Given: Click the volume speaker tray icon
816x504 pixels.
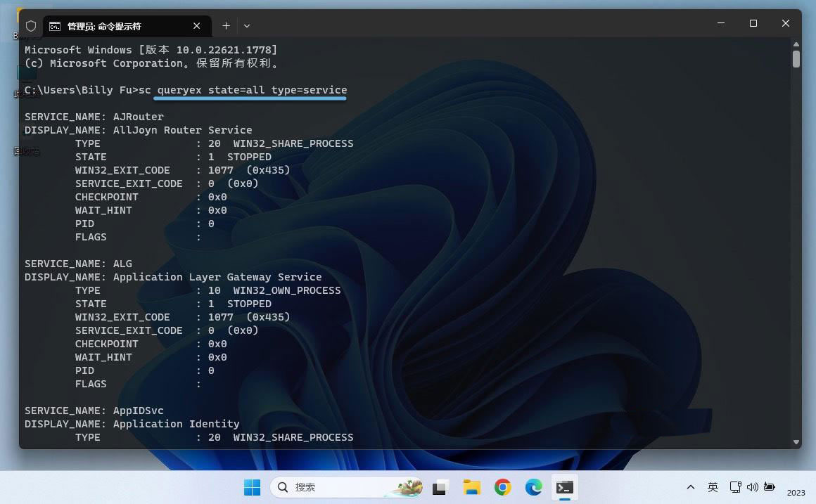Looking at the screenshot, I should pyautogui.click(x=752, y=487).
